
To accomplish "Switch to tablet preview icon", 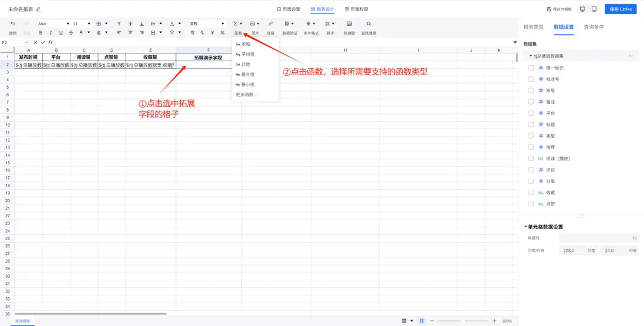I will 594,9.
